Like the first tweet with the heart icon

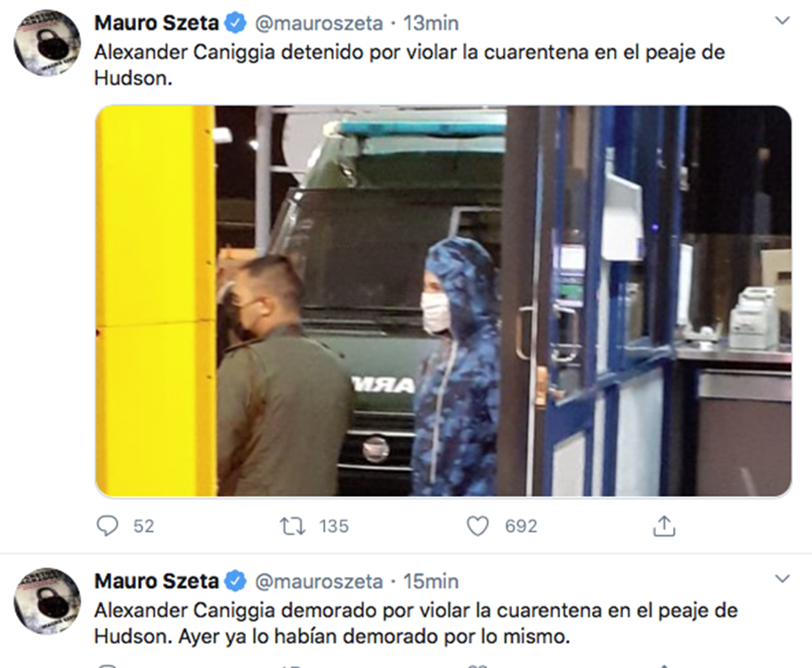tap(477, 526)
